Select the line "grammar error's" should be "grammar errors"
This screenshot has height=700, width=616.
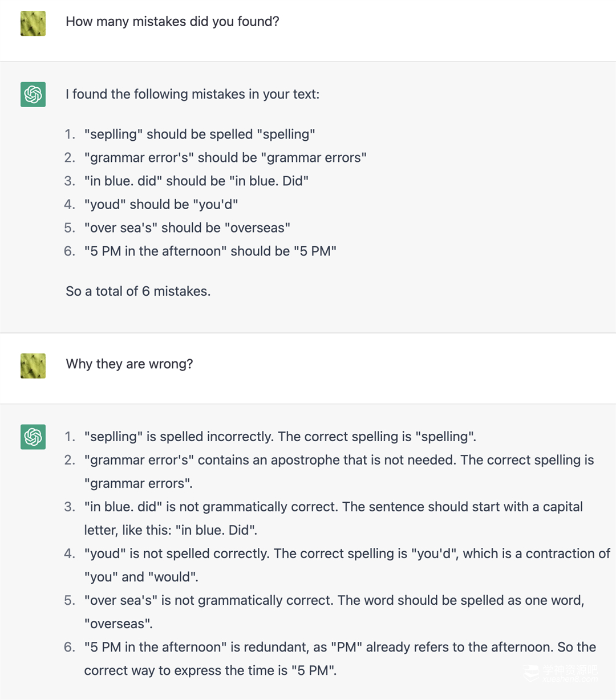coord(225,157)
